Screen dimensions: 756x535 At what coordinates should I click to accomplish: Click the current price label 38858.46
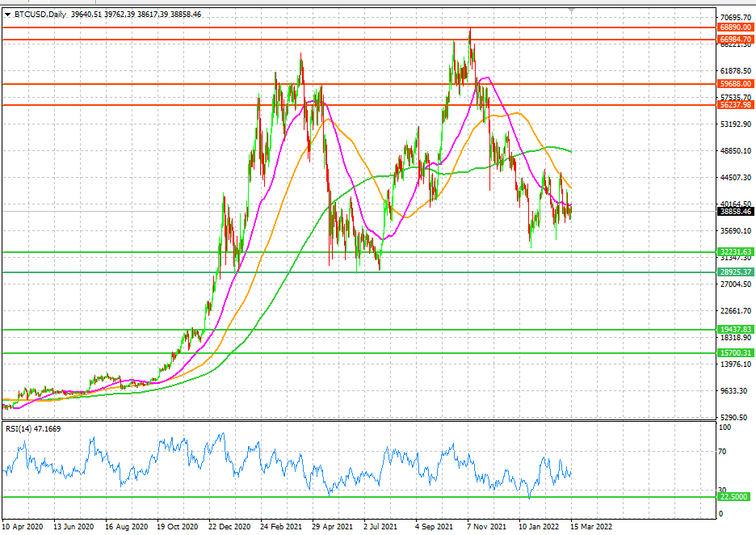coord(735,211)
